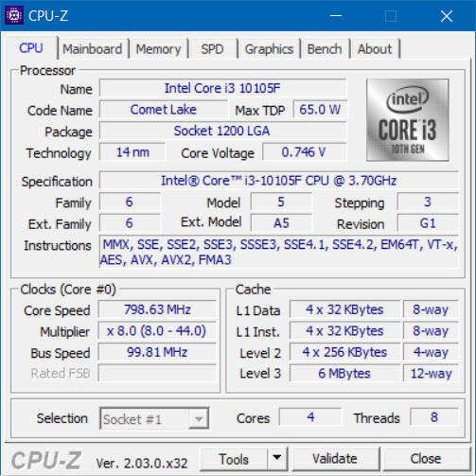Click the Validate button

[x=335, y=459]
